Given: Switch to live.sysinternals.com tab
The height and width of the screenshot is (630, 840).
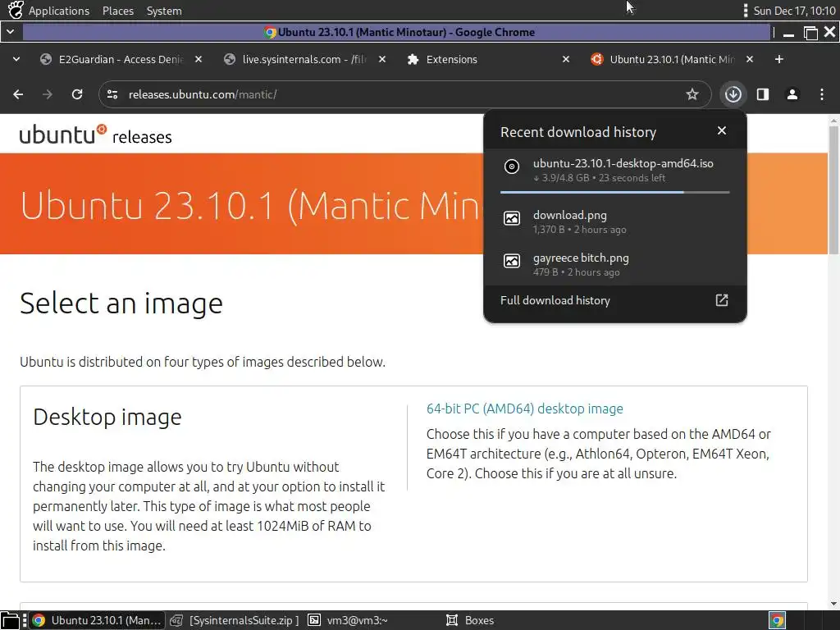Looking at the screenshot, I should 305,59.
